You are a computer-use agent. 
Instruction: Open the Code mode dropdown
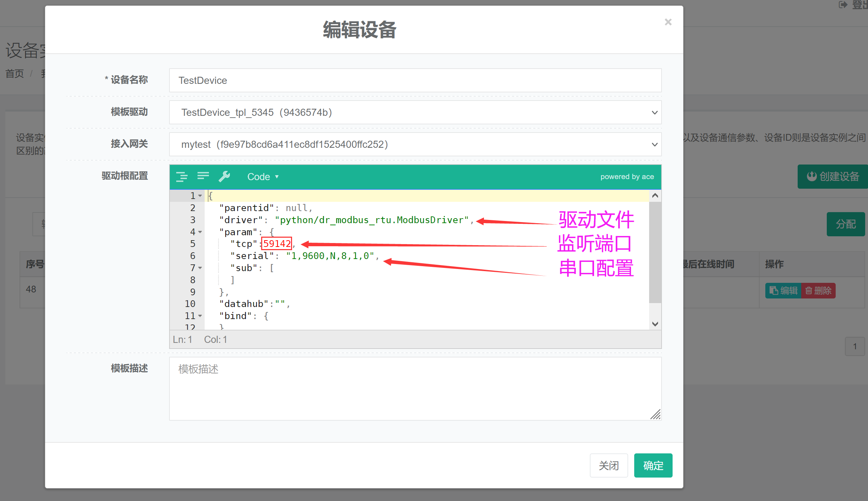(263, 177)
